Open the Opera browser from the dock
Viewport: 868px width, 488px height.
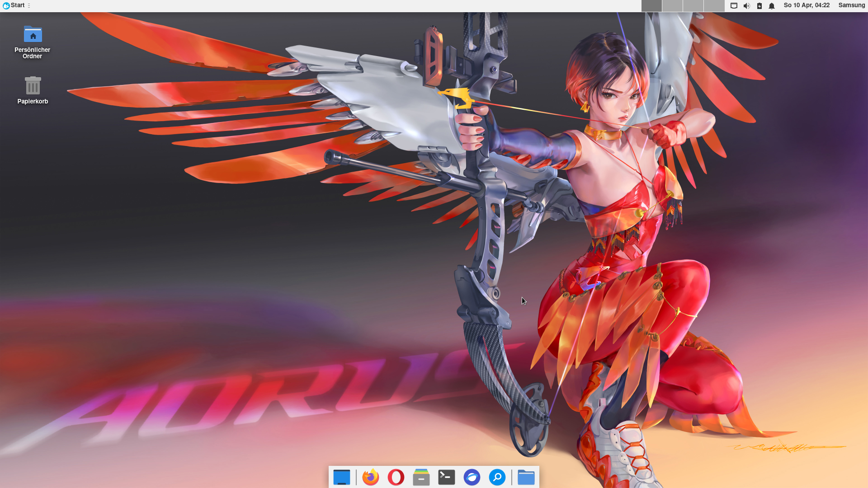click(396, 477)
